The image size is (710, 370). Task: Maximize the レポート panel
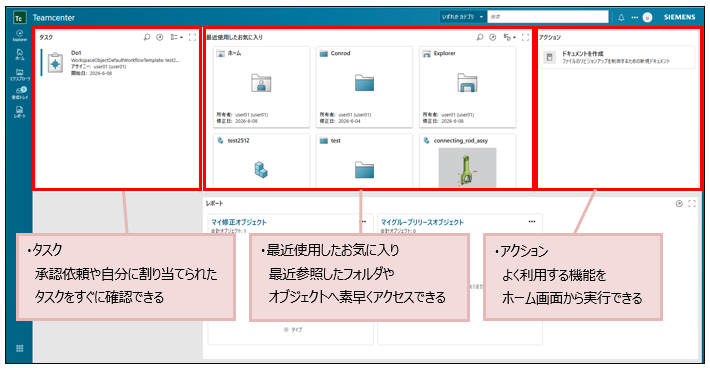(692, 204)
